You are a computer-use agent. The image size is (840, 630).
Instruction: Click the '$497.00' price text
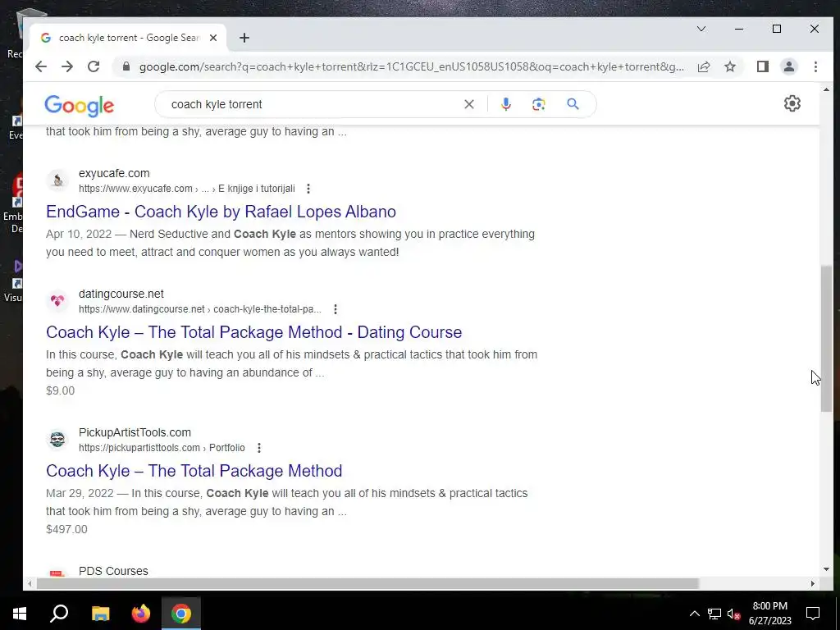coord(66,529)
